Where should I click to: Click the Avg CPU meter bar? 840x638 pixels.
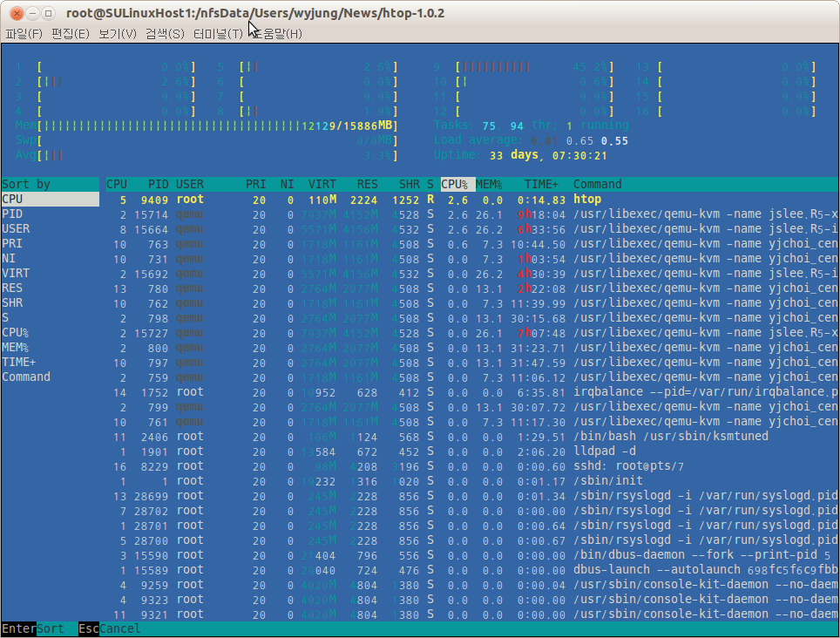coord(207,155)
